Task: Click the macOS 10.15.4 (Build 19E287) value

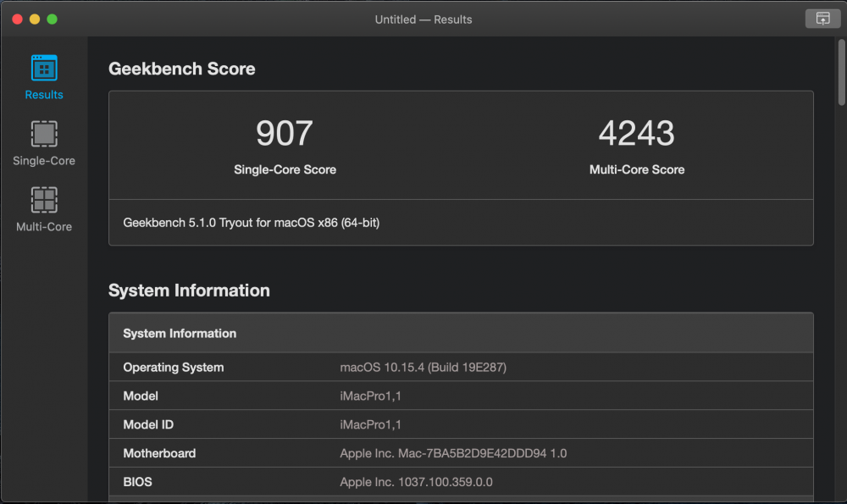Action: (423, 368)
